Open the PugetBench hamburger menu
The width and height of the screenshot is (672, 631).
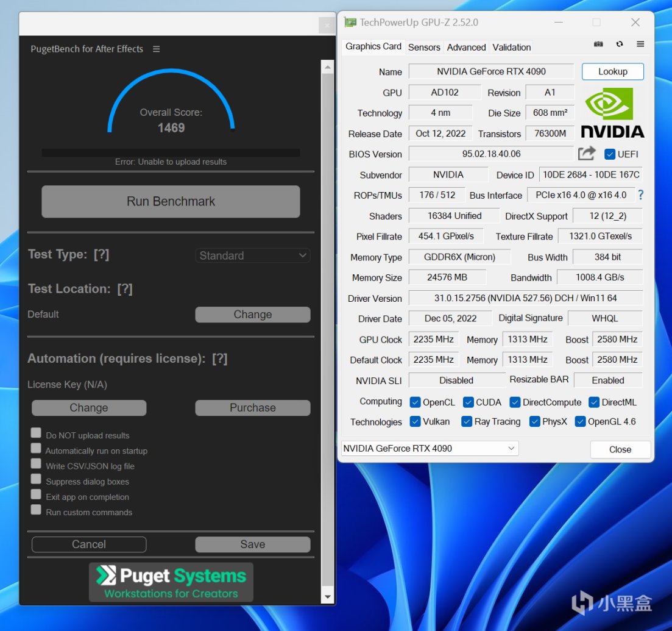(x=157, y=49)
